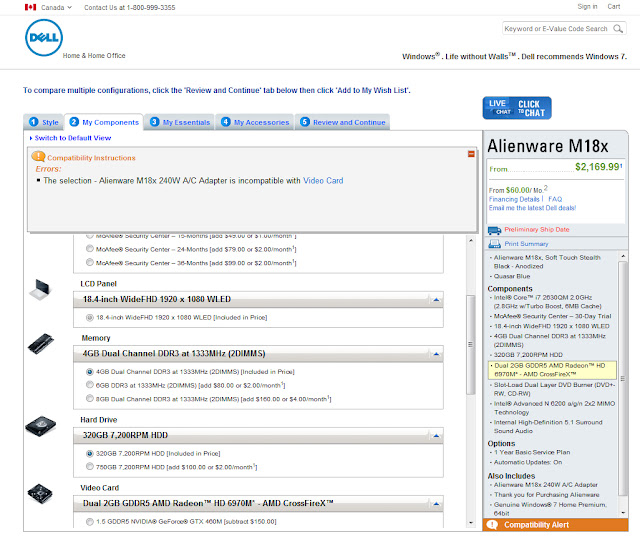Click Print Summary link
The height and width of the screenshot is (538, 640).
coord(526,244)
